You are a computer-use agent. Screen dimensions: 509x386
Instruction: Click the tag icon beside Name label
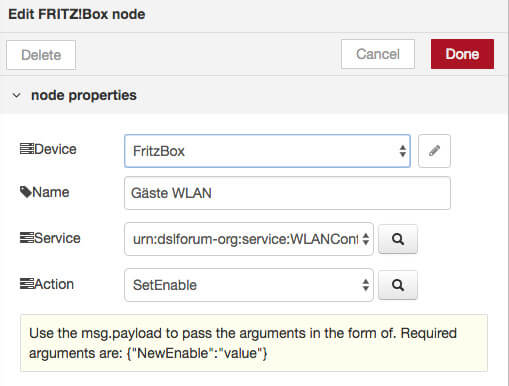pyautogui.click(x=26, y=192)
